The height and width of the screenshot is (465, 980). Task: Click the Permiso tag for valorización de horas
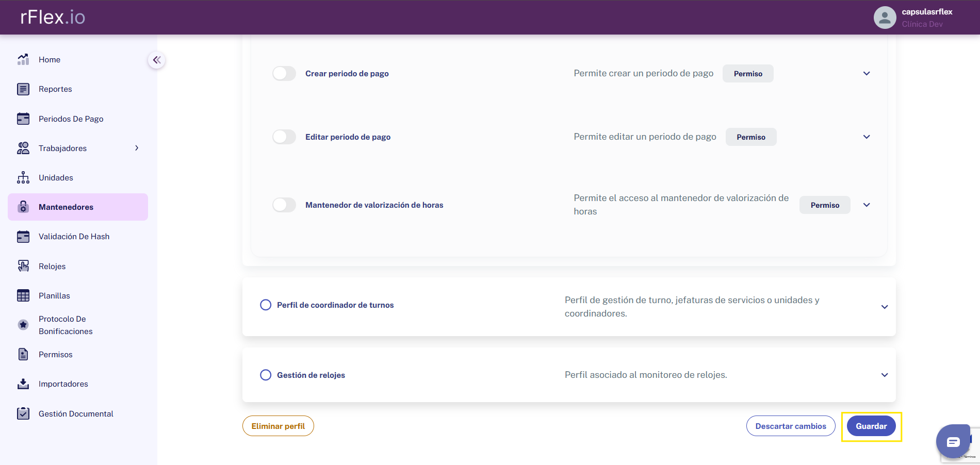[x=825, y=205]
